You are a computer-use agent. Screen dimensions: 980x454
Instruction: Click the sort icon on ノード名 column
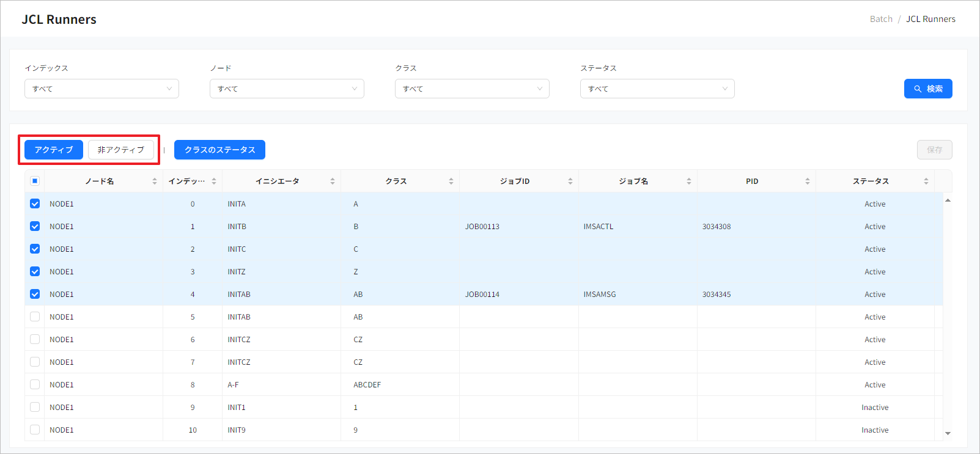click(x=155, y=181)
